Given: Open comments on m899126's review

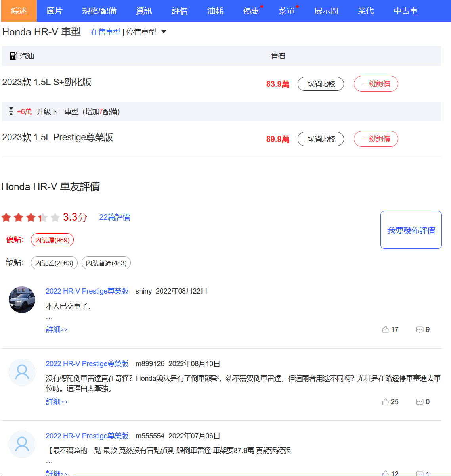Looking at the screenshot, I should click(419, 402).
